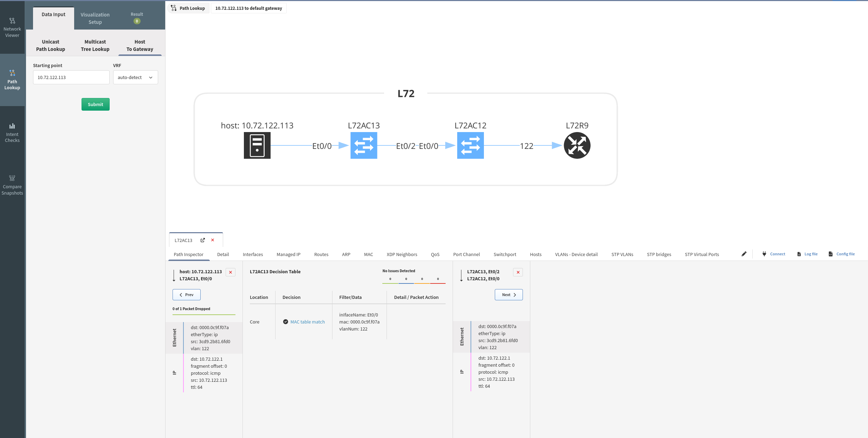Click the 122 VLAN link label
The width and height of the screenshot is (868, 438).
(x=526, y=146)
